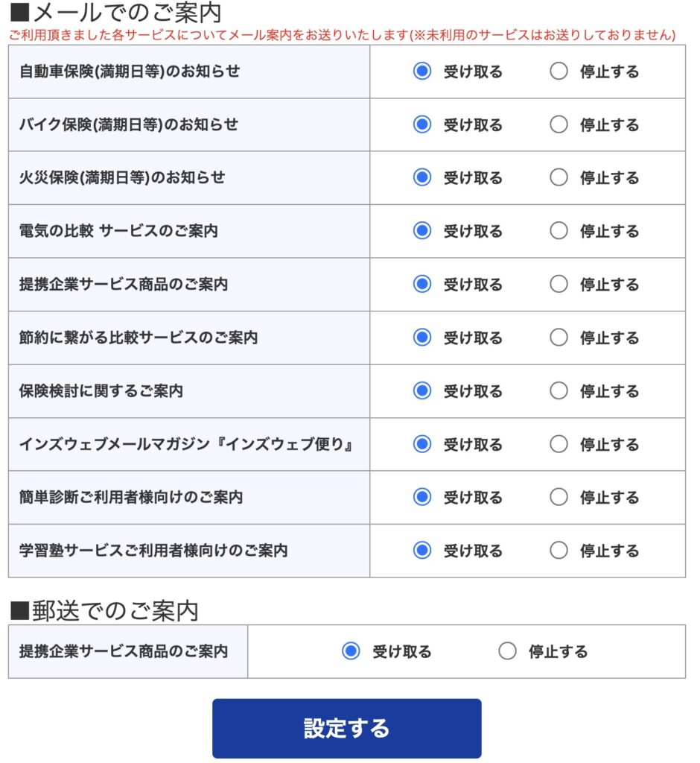Click the 設定する button

[x=346, y=728]
